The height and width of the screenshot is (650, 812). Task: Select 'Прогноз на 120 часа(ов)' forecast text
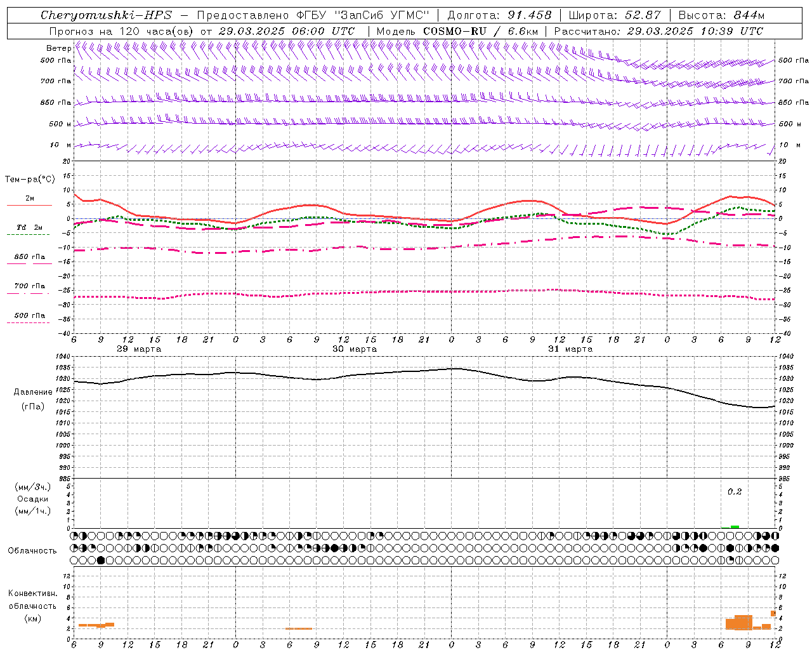click(x=122, y=31)
